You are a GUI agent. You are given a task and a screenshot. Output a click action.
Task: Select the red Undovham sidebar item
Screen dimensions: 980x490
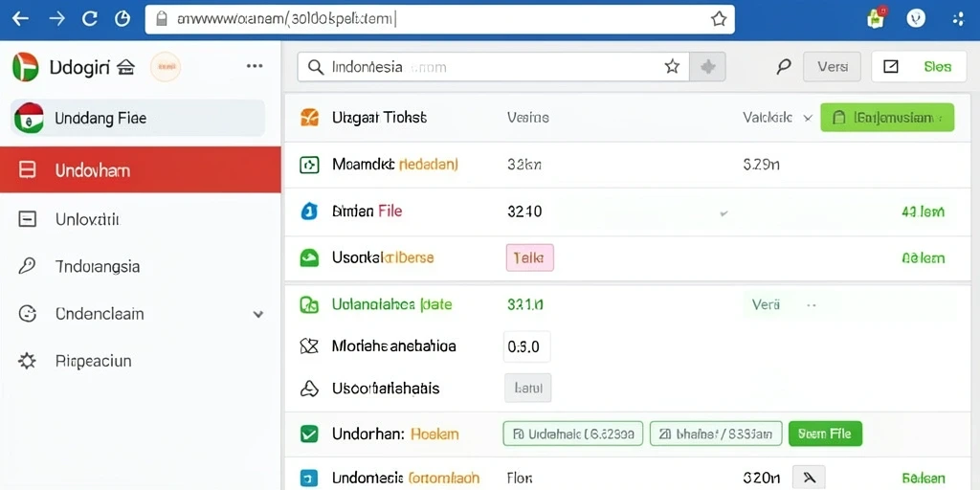pyautogui.click(x=140, y=170)
